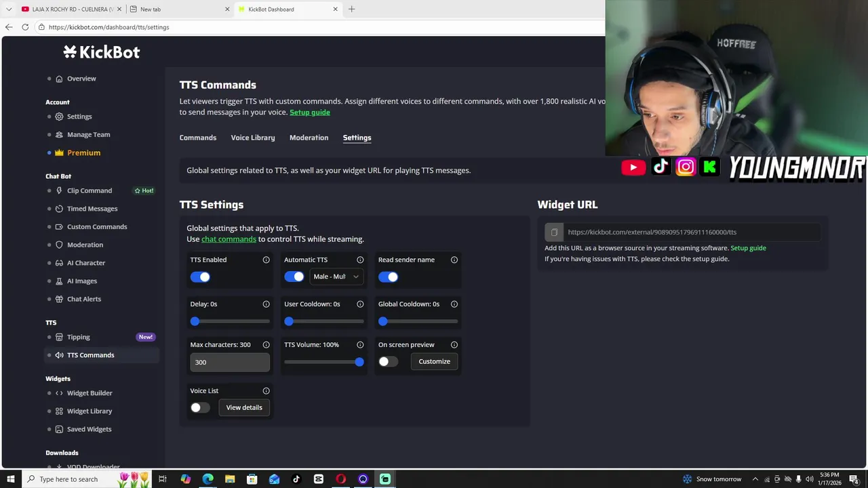Click the Delay slider handle
Viewport: 868px width, 488px height.
click(x=195, y=321)
